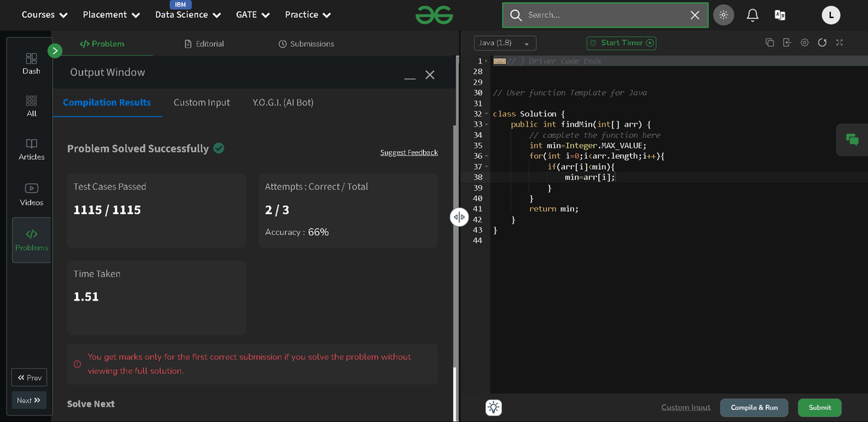This screenshot has height=422, width=868.
Task: Open the Articles sidebar icon
Action: click(x=31, y=149)
